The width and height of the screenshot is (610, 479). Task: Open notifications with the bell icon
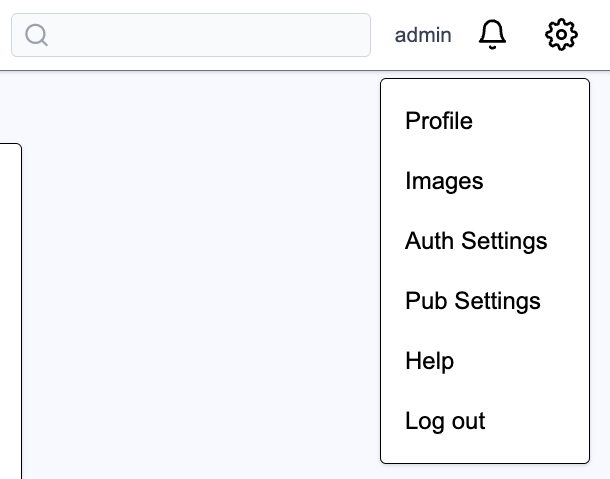(493, 35)
